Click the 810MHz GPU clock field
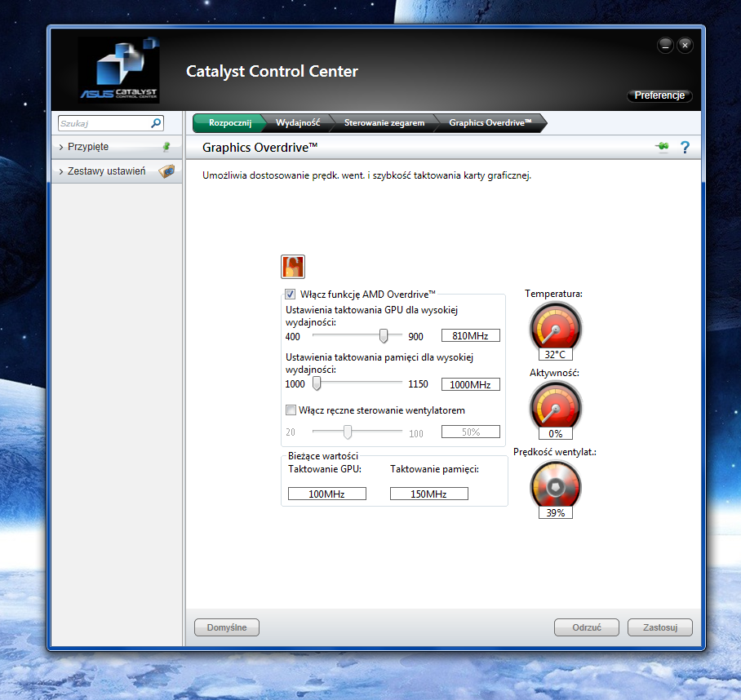The image size is (741, 700). tap(470, 335)
